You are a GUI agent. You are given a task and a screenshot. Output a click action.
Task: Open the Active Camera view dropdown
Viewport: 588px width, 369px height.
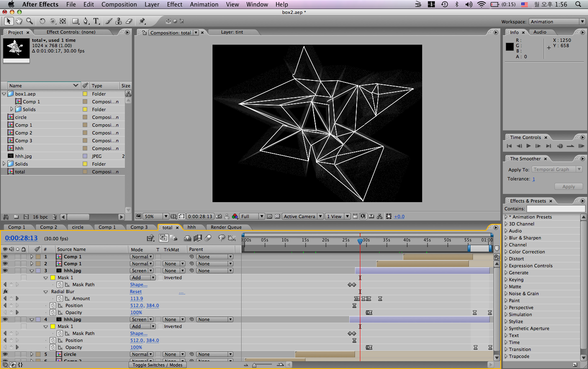302,216
